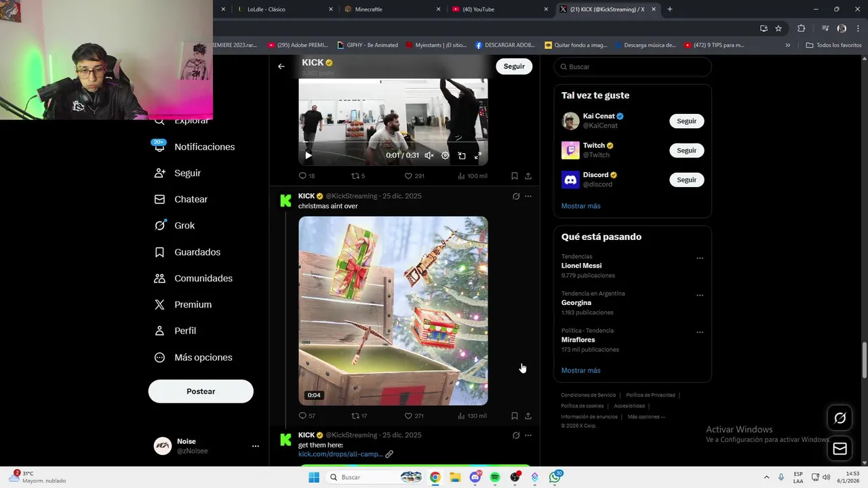Like the post with 291 likes

point(414,176)
